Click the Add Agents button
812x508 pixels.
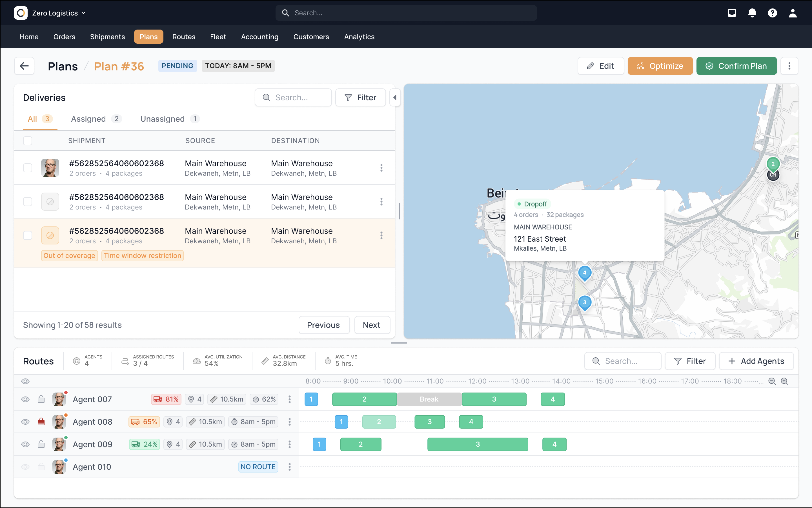(756, 361)
